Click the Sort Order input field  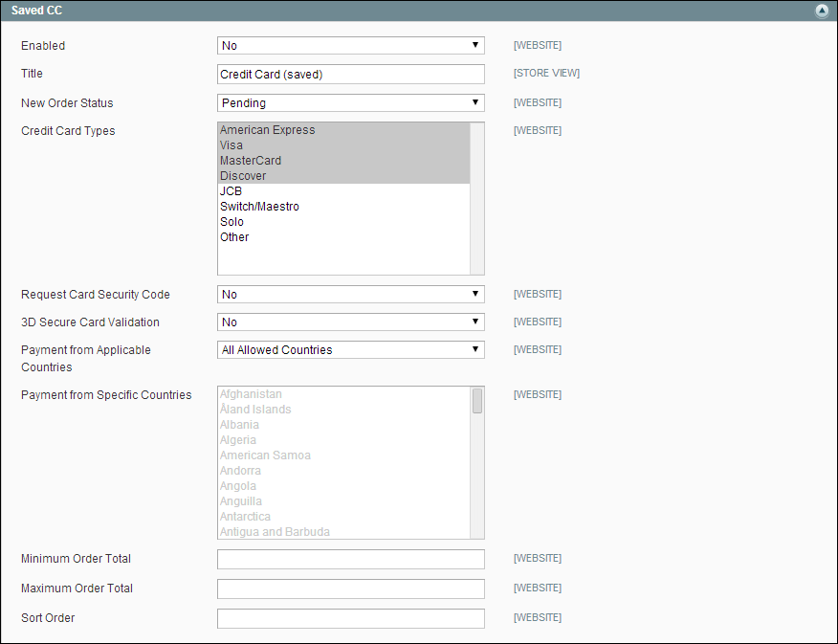tap(350, 618)
